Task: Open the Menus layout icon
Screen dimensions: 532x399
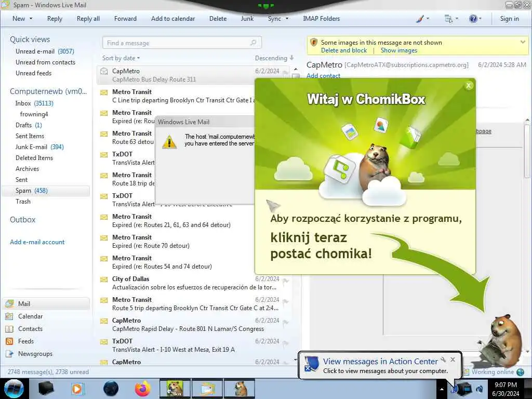Action: (448, 19)
